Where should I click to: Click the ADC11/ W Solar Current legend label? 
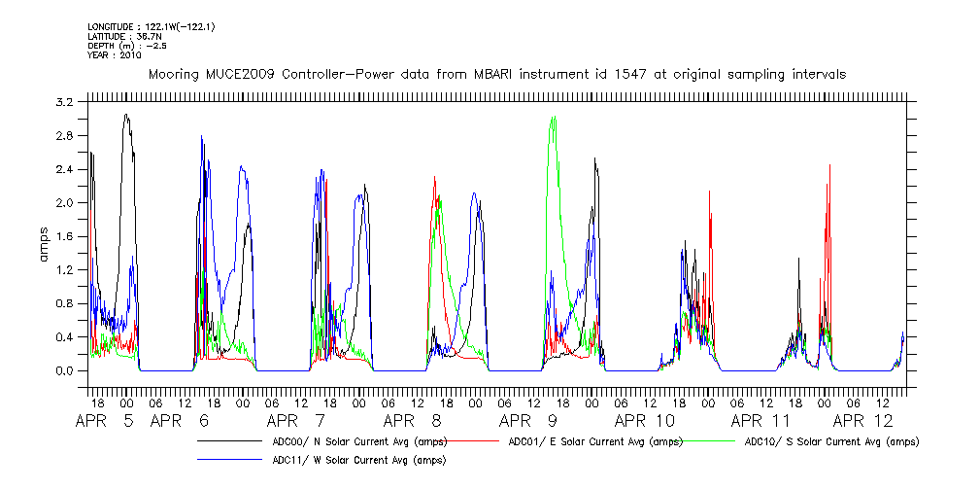point(344,461)
